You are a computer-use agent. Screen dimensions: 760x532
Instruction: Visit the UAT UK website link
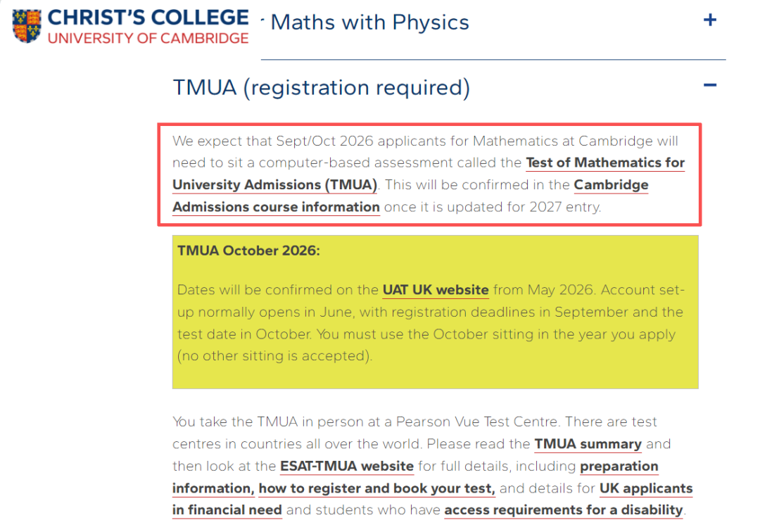pyautogui.click(x=436, y=290)
